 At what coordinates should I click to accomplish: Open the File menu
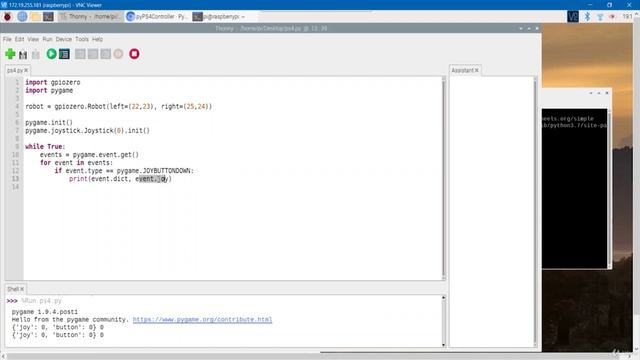pos(7,39)
